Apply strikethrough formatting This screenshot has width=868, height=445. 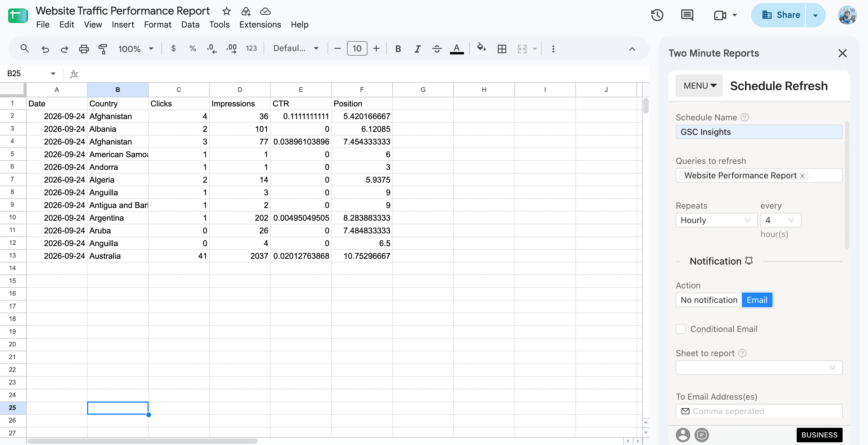pyautogui.click(x=437, y=49)
